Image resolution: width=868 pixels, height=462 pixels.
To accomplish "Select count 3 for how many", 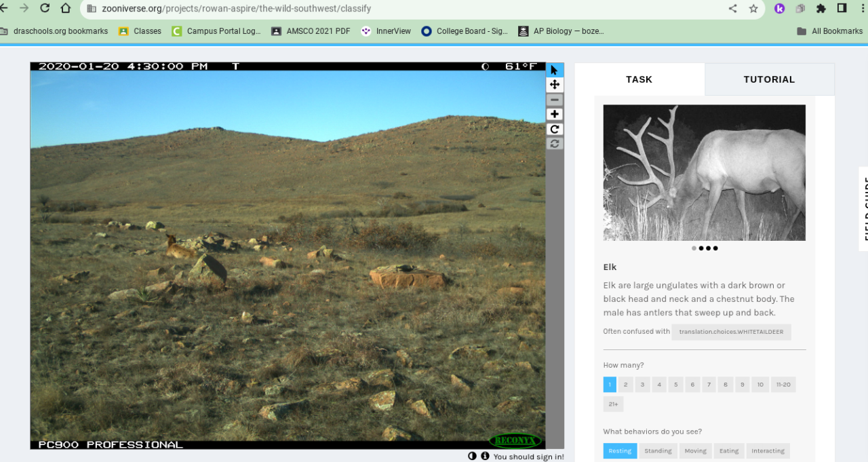I will coord(642,385).
